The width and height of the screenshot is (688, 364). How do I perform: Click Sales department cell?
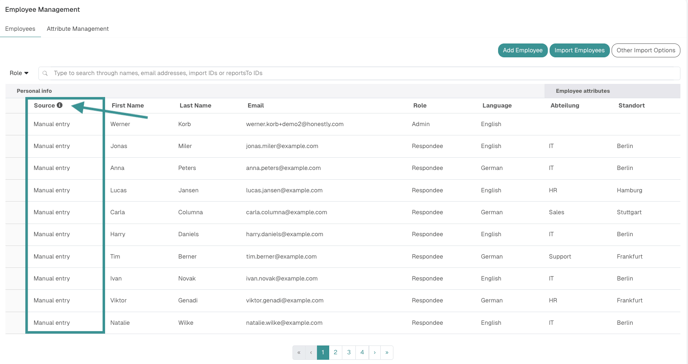[556, 212]
